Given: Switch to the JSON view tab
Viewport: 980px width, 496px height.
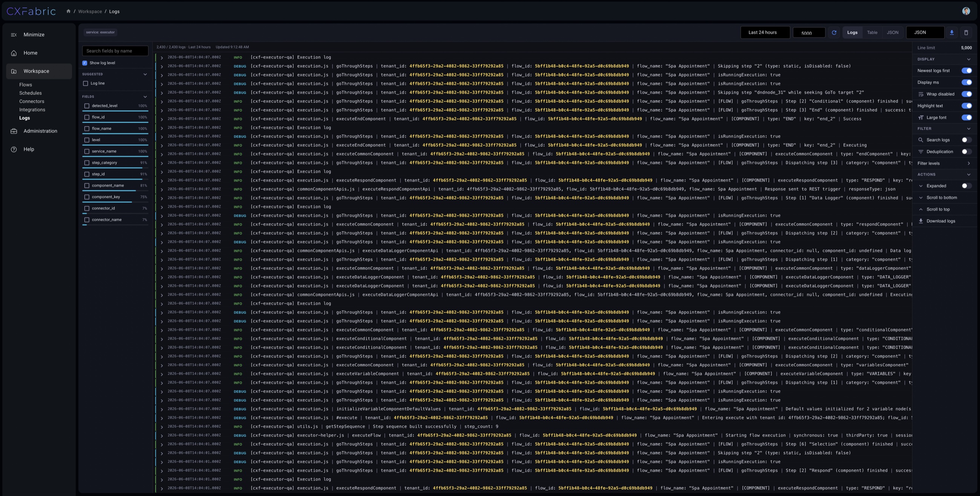Looking at the screenshot, I should point(893,33).
